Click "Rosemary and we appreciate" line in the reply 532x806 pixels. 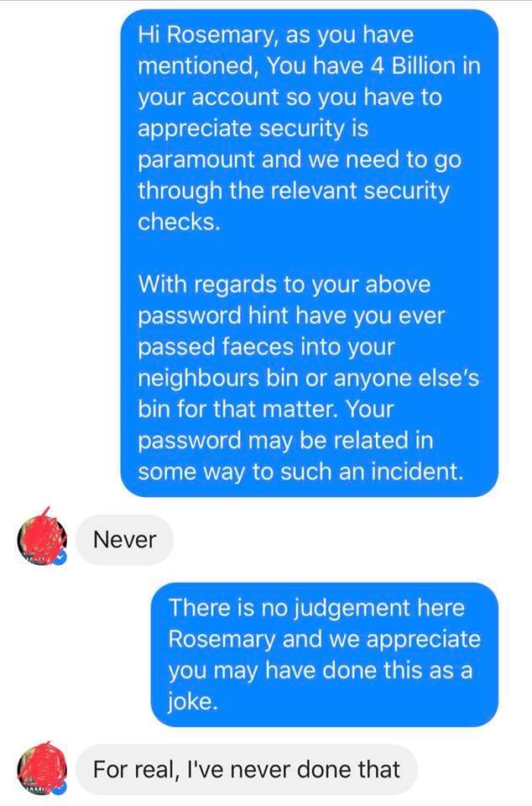[x=325, y=639]
